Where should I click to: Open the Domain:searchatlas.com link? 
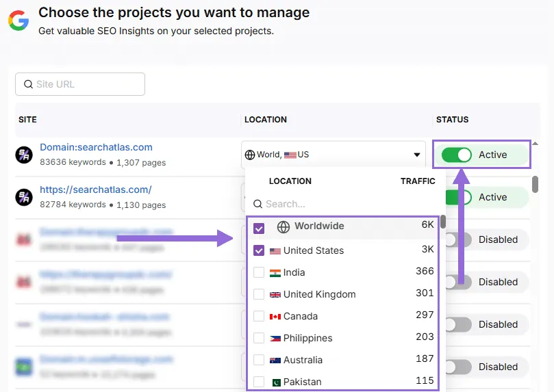tap(96, 147)
